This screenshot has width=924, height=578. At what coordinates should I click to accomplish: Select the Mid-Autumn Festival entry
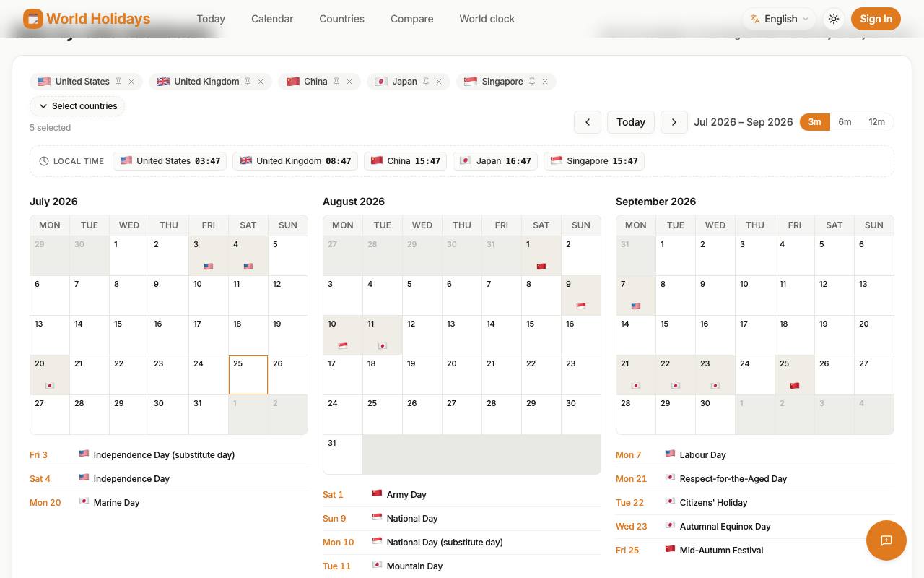click(755, 551)
